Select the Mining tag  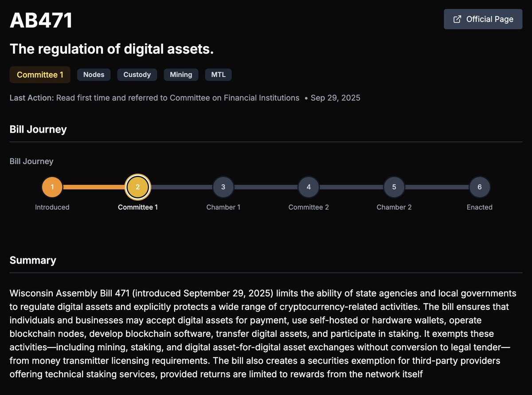[181, 75]
